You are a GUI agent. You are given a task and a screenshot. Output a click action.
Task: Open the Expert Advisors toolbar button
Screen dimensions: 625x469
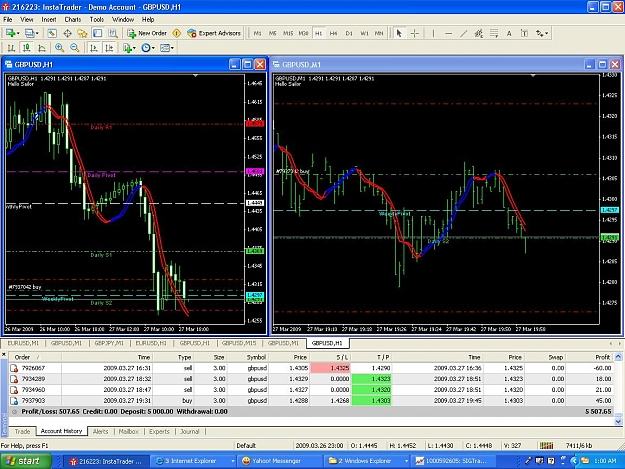[214, 33]
